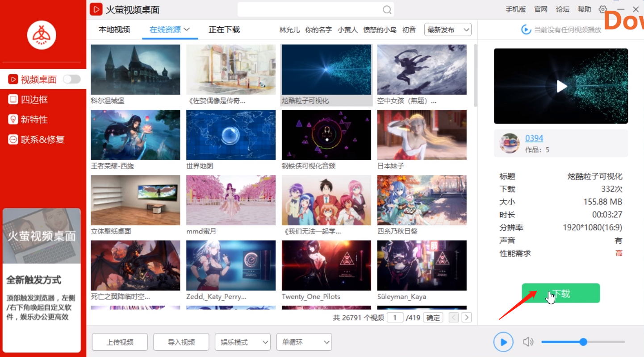Image resolution: width=644 pixels, height=357 pixels.
Task: Switch to the 正在下载 tab
Action: pos(225,29)
